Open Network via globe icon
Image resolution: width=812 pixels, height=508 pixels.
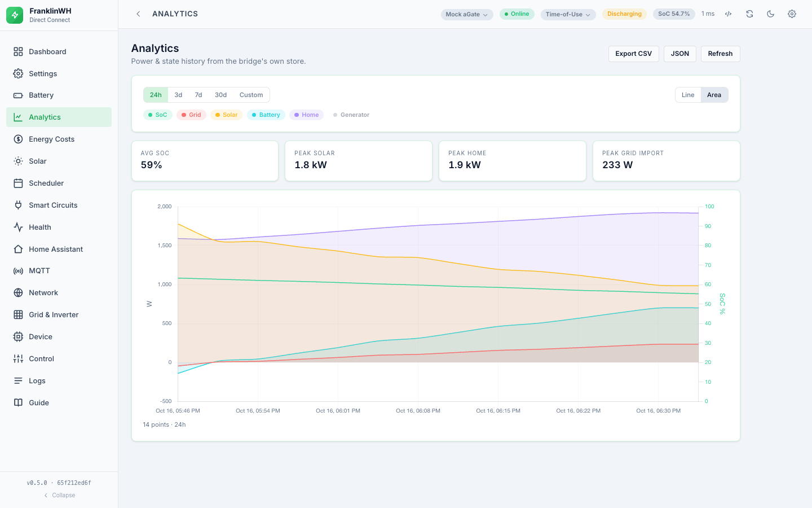pos(18,293)
